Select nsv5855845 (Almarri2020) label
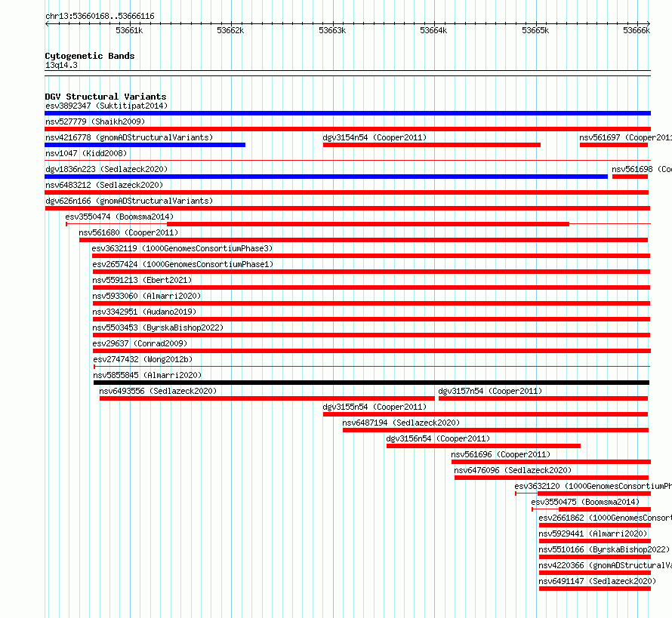 (x=147, y=375)
